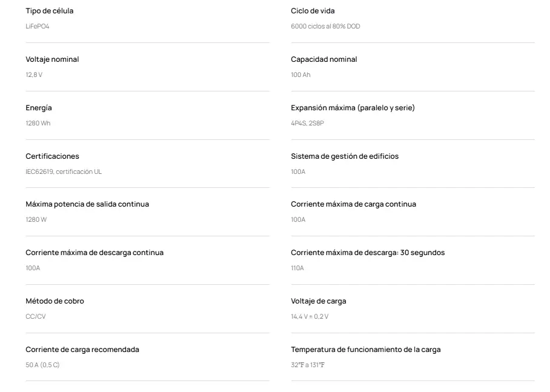Click the 'Energía' label
The image size is (550, 392).
click(39, 108)
